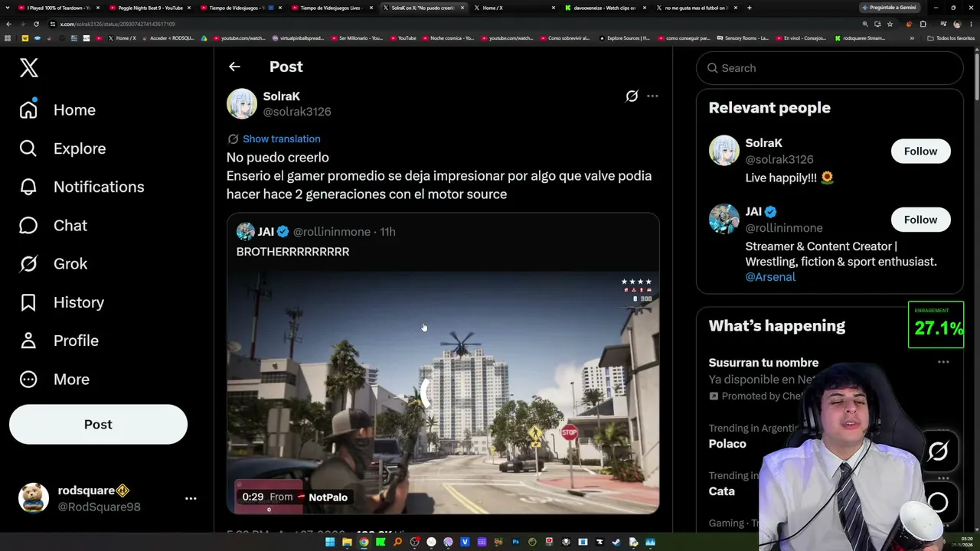The width and height of the screenshot is (980, 551).
Task: Switch to the Peggle Nights Beat 9 tab
Action: [x=150, y=8]
